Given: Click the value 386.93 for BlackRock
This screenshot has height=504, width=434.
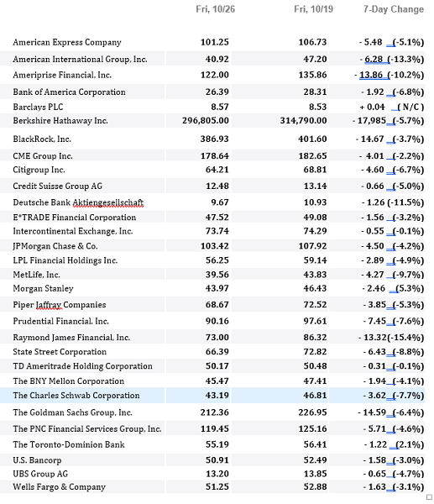Looking at the screenshot, I should coord(215,139).
